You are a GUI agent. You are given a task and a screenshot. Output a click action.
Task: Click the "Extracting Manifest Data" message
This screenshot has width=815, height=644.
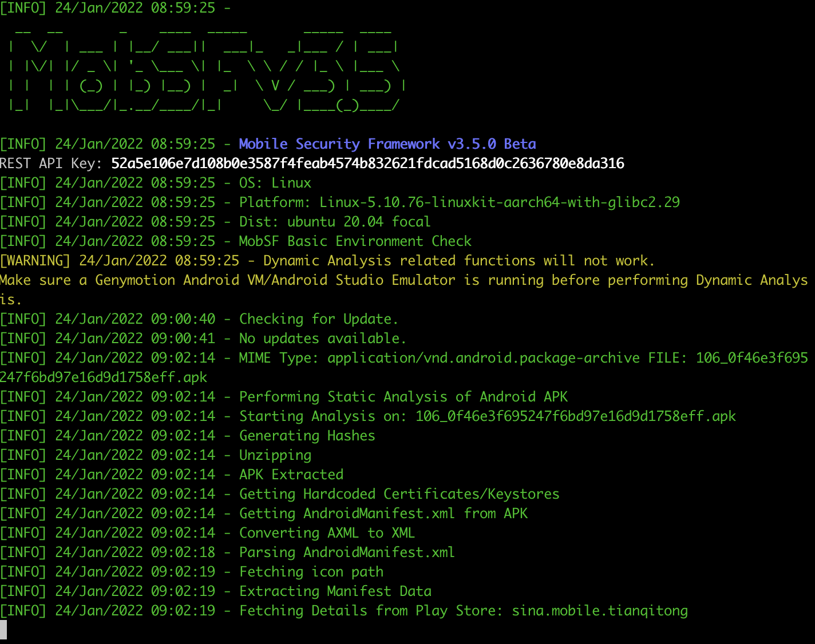coord(335,591)
